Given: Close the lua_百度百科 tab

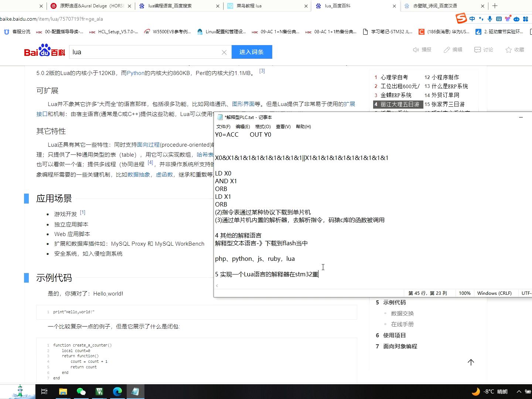Looking at the screenshot, I should tap(394, 6).
